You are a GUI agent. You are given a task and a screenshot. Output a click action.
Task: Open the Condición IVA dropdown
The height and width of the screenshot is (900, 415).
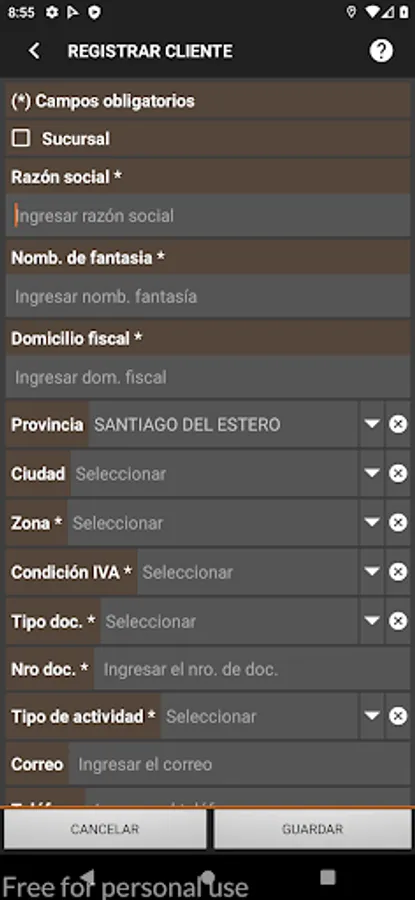(x=372, y=572)
